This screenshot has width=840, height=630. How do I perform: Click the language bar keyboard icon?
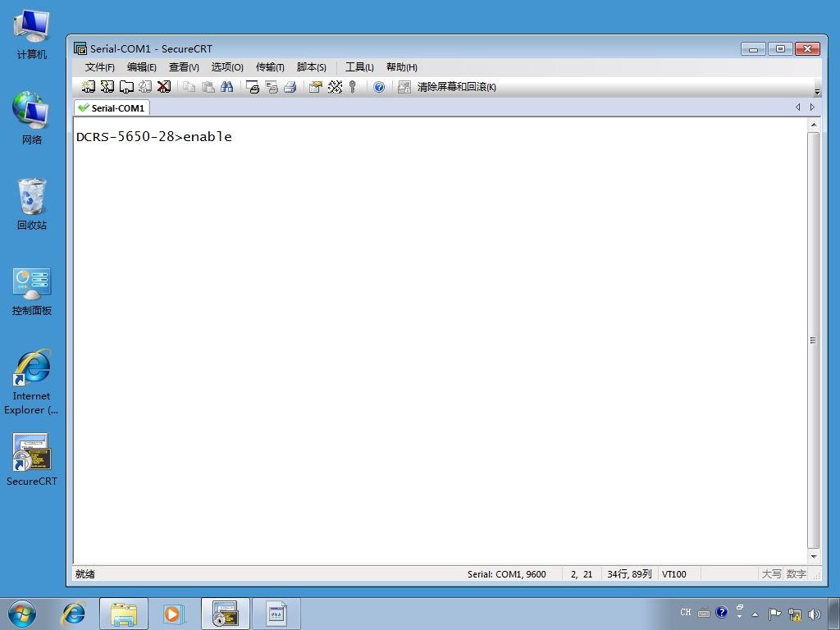[704, 613]
